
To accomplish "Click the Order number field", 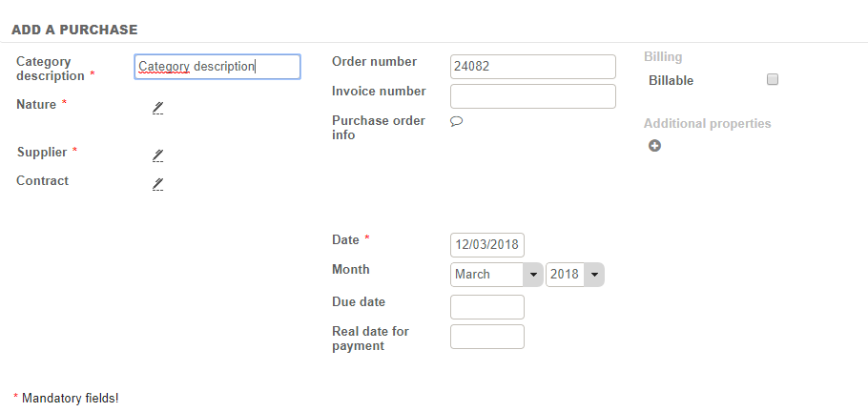I will tap(532, 67).
